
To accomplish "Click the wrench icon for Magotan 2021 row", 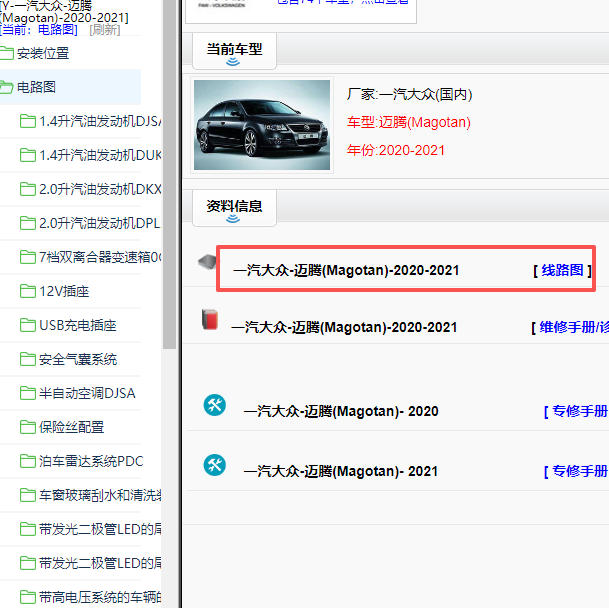I will [215, 465].
